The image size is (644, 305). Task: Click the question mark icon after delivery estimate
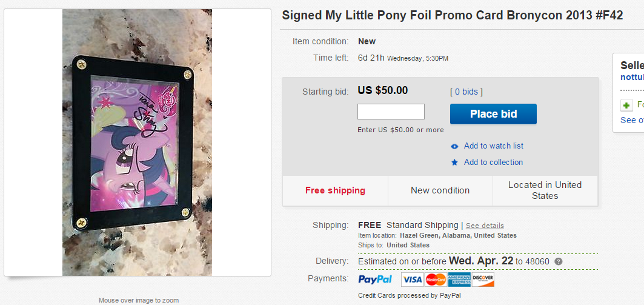[559, 261]
